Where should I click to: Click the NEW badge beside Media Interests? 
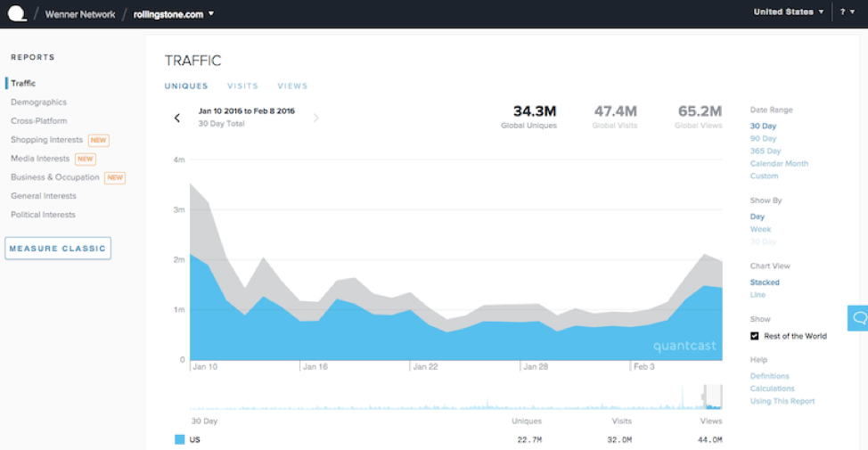[86, 159]
